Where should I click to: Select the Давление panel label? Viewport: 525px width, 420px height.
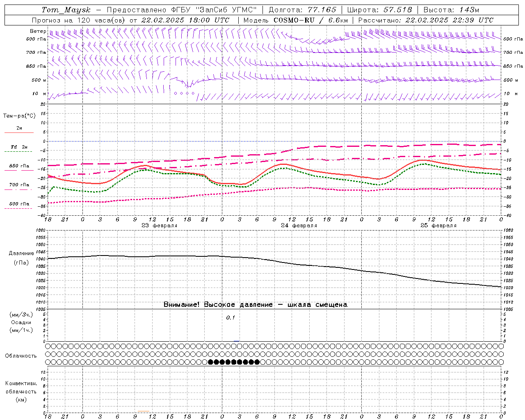[x=21, y=253]
